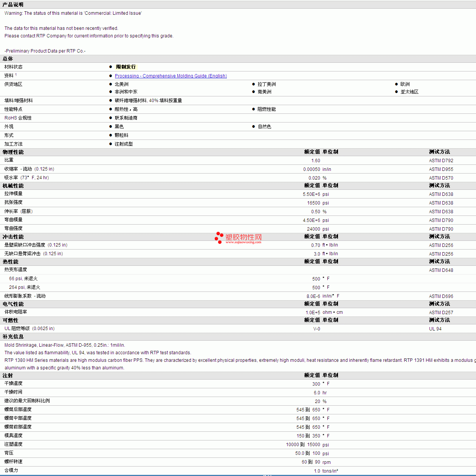
Task: Click the 螺杆转速 row label
Action: point(13,462)
